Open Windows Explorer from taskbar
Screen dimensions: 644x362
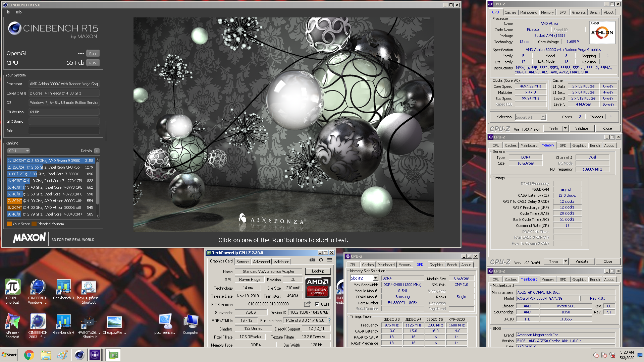(x=46, y=355)
